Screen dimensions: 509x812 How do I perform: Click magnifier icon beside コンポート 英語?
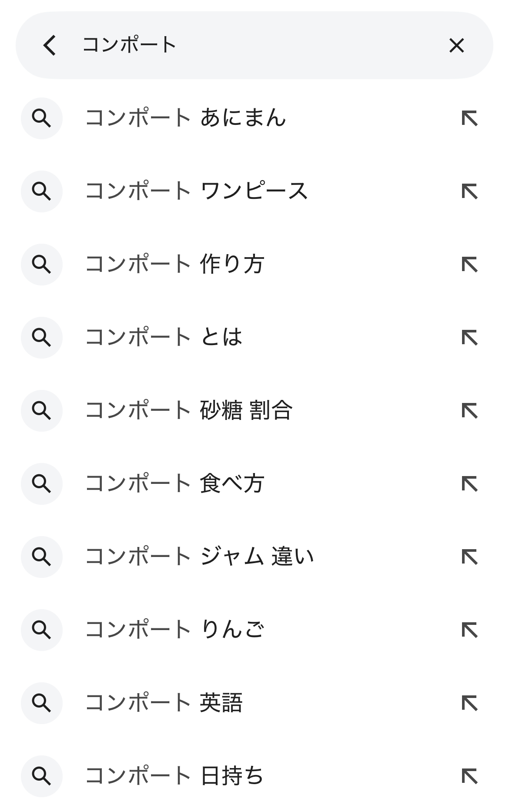tap(42, 703)
